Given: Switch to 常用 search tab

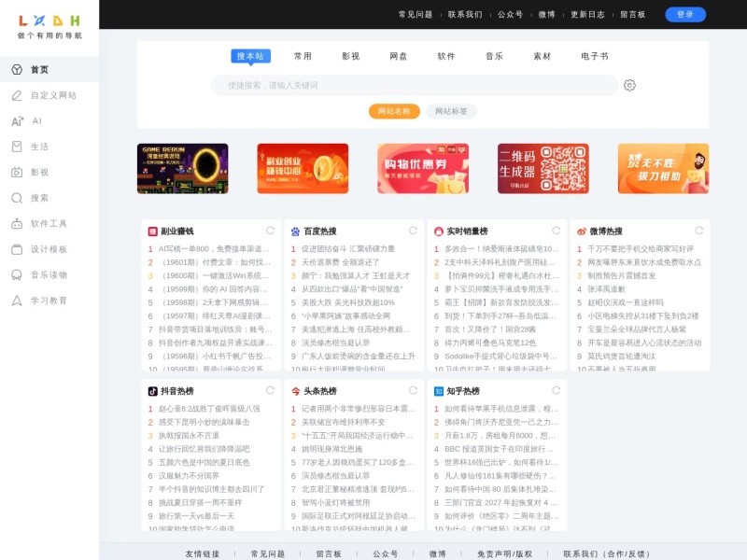Looking at the screenshot, I should 303,56.
